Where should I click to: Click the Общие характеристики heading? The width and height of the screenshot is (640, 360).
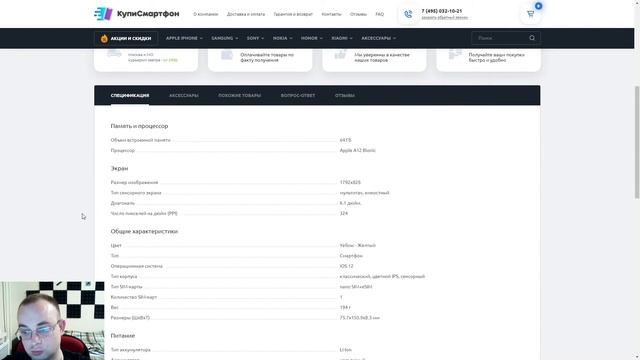click(x=144, y=231)
